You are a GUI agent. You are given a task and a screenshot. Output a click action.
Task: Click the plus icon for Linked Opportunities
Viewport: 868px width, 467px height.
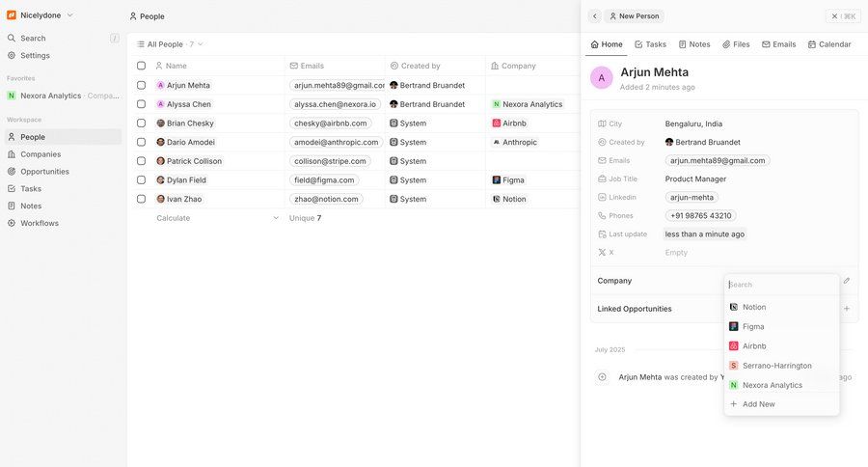(x=847, y=309)
